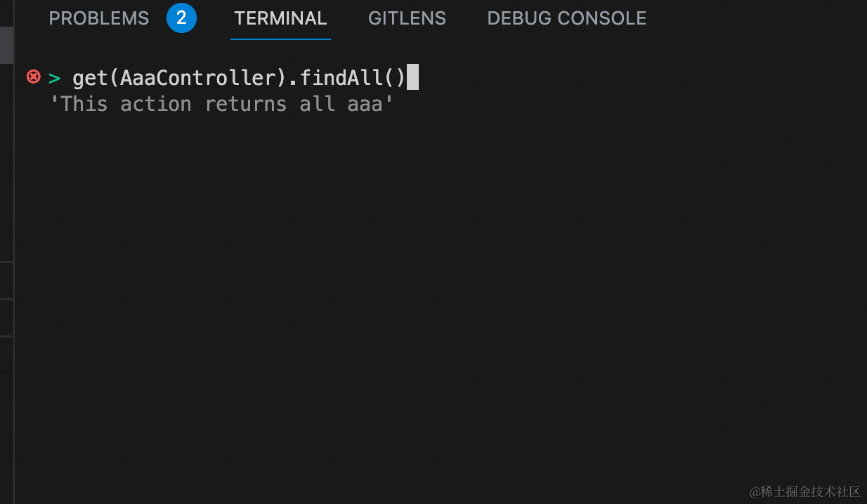Click the aaa' text ending the output
Screen dimensions: 867x504
pos(370,104)
